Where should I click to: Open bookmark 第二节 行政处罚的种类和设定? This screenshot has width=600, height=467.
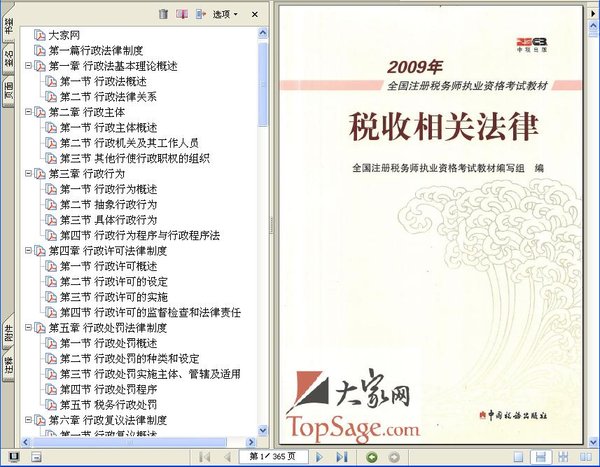(129, 358)
